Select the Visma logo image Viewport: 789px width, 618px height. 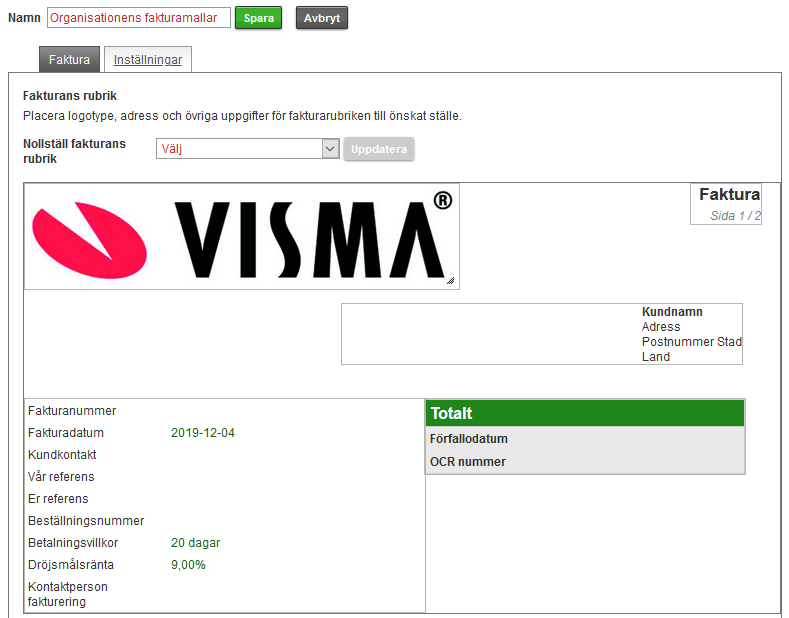click(x=242, y=237)
